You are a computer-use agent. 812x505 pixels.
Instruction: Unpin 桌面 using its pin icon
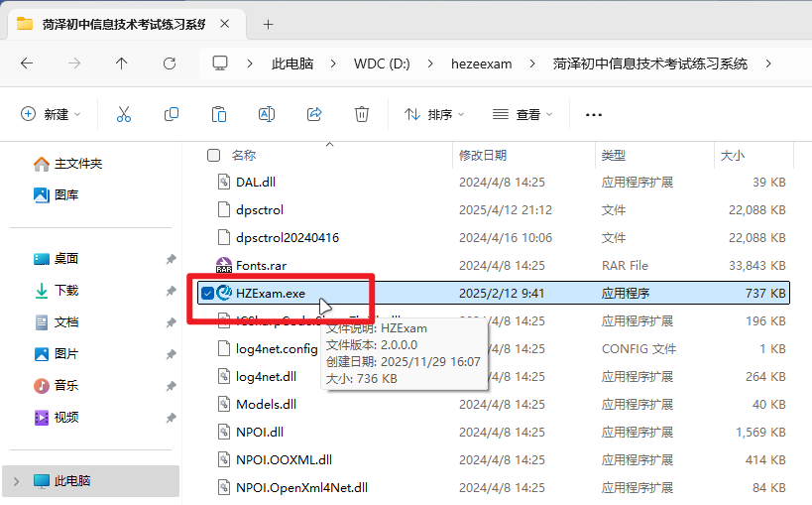click(171, 259)
